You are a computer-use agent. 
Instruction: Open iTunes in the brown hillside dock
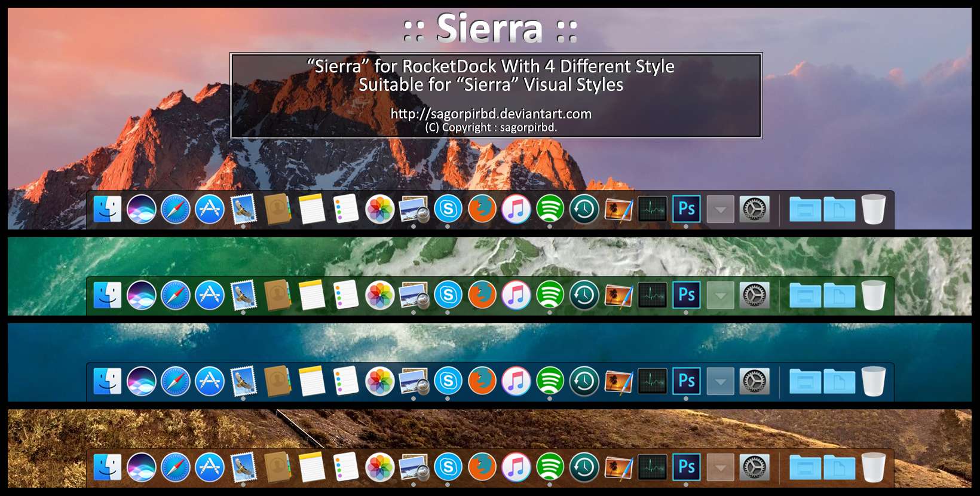click(516, 467)
